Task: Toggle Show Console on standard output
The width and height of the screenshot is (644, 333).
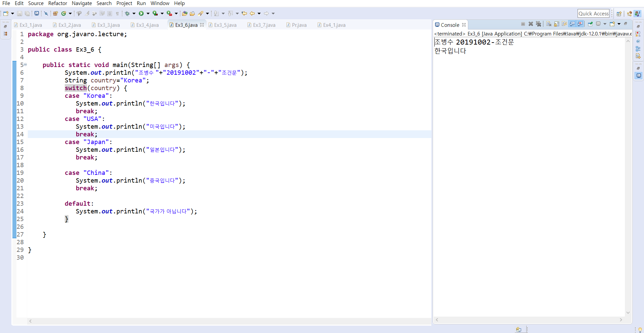Action: tap(573, 24)
